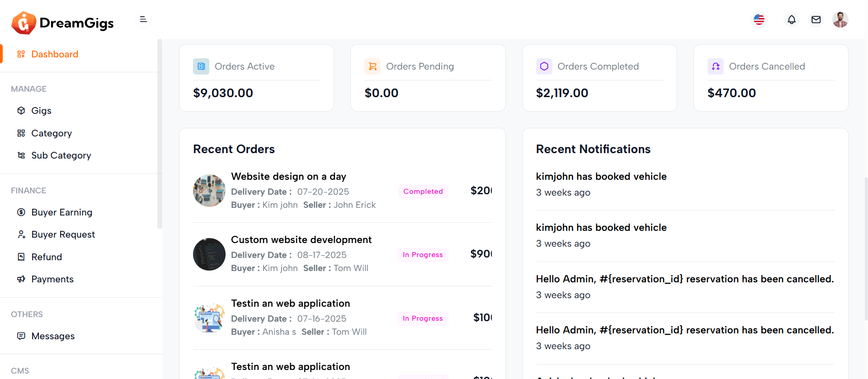
Task: Open the mail envelope icon
Action: pyautogui.click(x=816, y=20)
